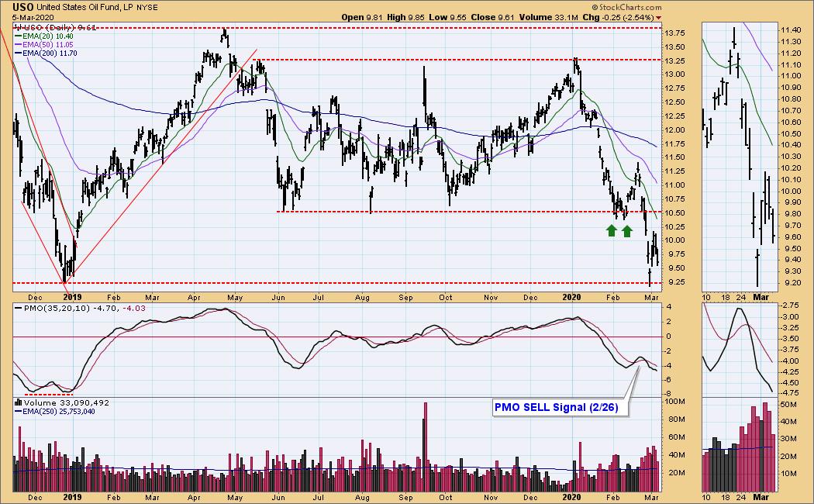The width and height of the screenshot is (814, 504).
Task: Click the Volume 33,090,492 label
Action: tap(66, 402)
